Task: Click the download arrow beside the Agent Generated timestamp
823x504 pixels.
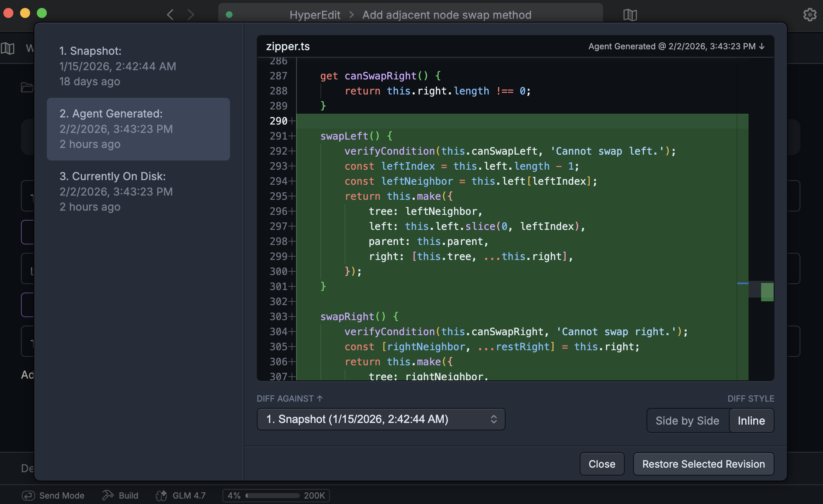Action: pos(762,46)
